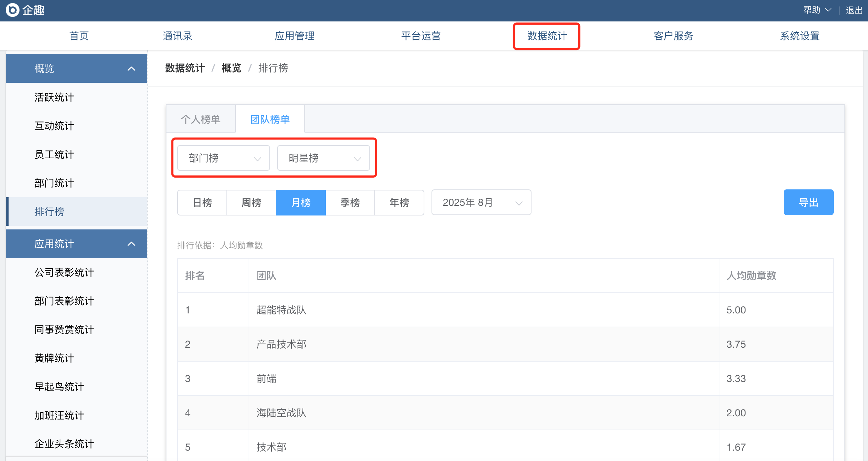This screenshot has width=868, height=461.
Task: Open the 2025年 8月 date selector
Action: 481,202
